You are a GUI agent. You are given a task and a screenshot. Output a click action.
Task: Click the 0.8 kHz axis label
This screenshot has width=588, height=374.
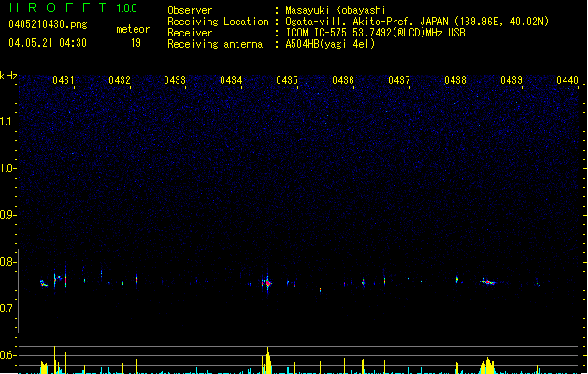click(8, 262)
